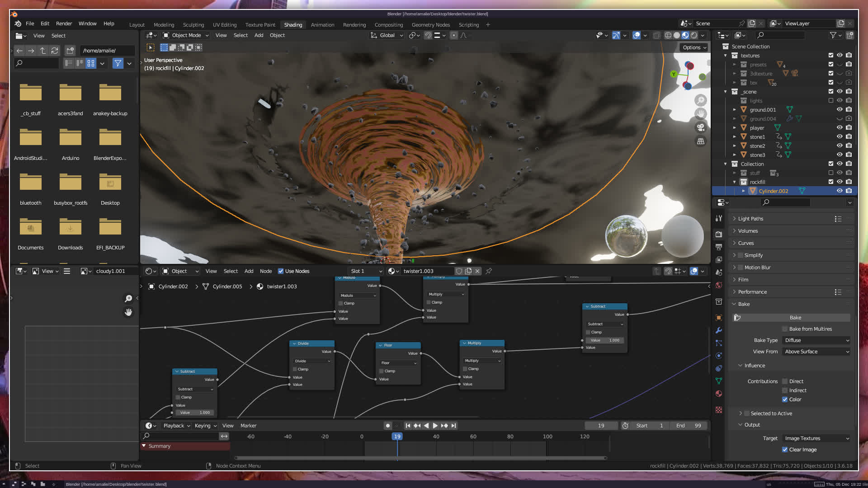
Task: Click the viewport camera view icon
Action: 701,127
